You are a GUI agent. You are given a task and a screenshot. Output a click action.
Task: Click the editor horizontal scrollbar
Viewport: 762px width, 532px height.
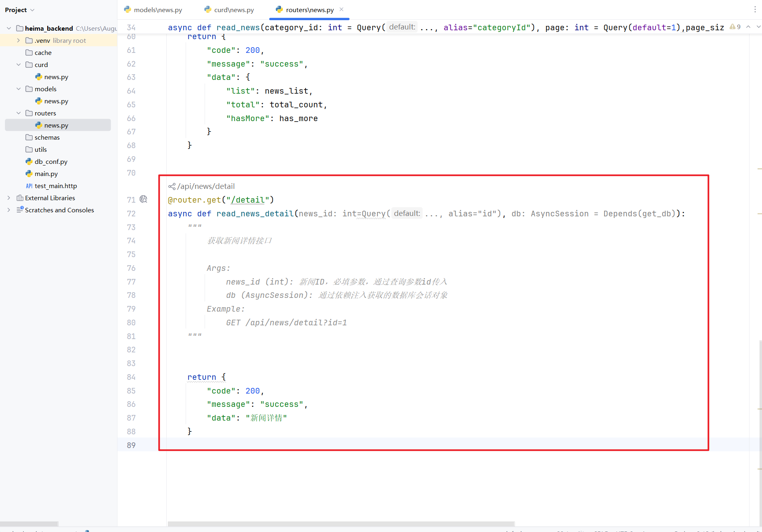click(341, 524)
